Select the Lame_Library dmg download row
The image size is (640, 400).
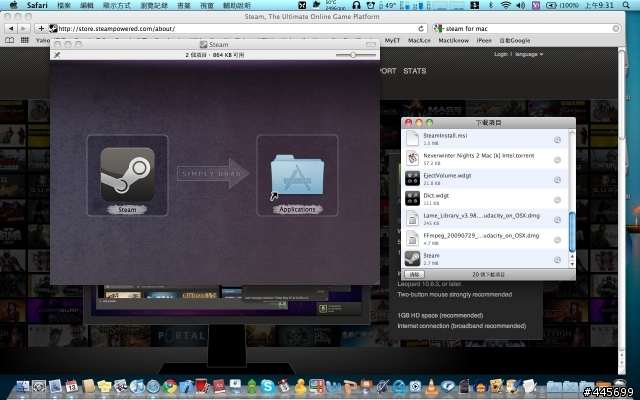click(x=485, y=219)
